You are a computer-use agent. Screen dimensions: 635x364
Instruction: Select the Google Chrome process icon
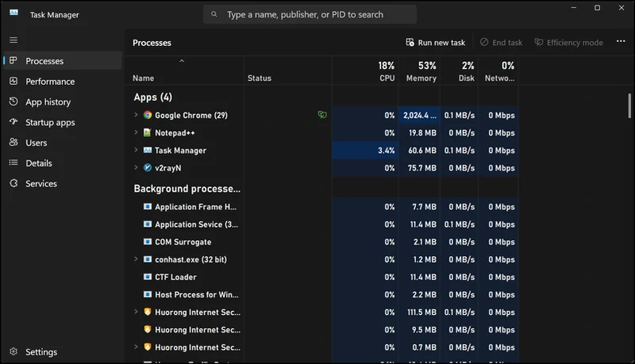pos(148,115)
